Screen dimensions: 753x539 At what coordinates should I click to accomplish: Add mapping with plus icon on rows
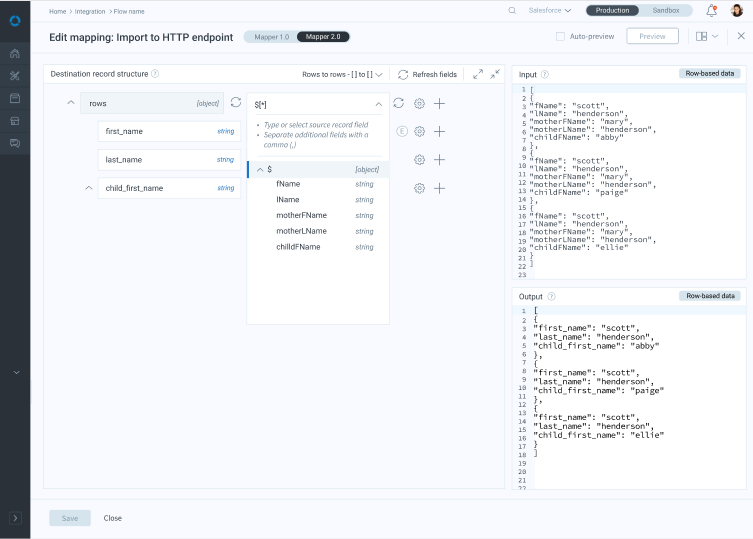click(439, 103)
